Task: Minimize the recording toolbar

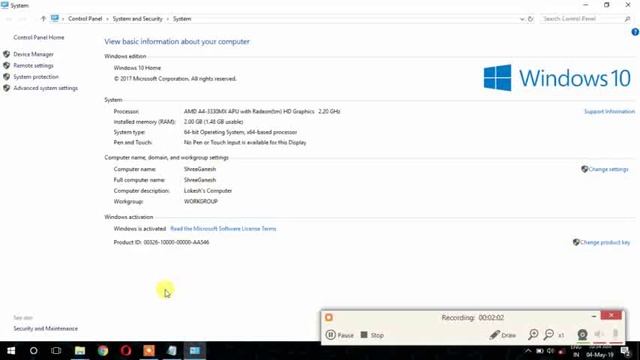Action: pos(594,316)
